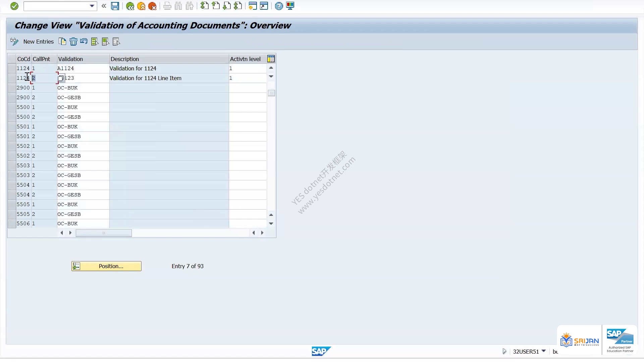This screenshot has height=362, width=644.
Task: Go to previous page icon
Action: click(x=216, y=6)
